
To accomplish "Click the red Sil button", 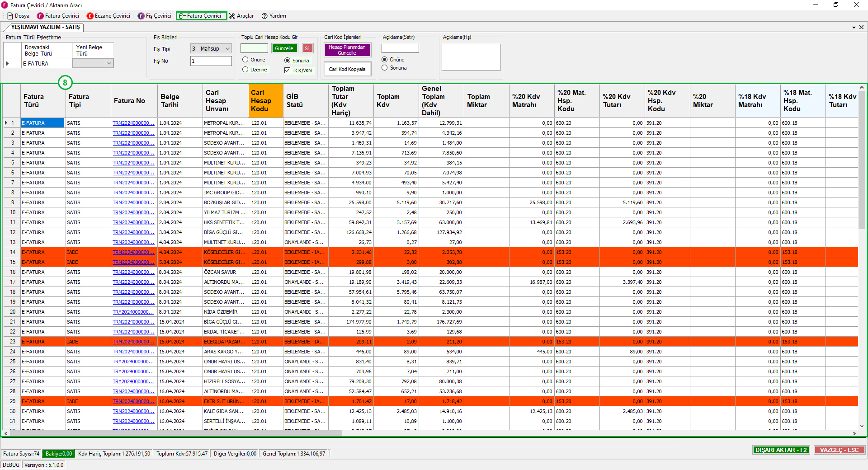I will tap(307, 48).
